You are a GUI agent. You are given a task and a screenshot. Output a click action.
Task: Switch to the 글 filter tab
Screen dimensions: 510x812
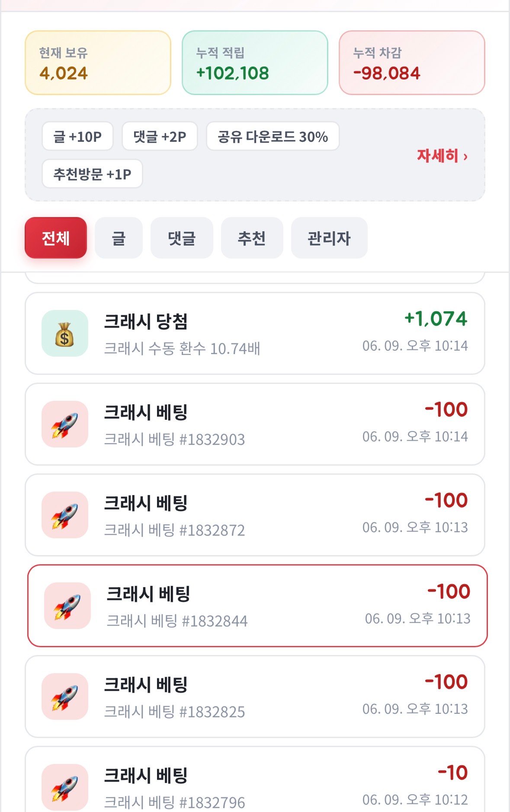tap(119, 238)
